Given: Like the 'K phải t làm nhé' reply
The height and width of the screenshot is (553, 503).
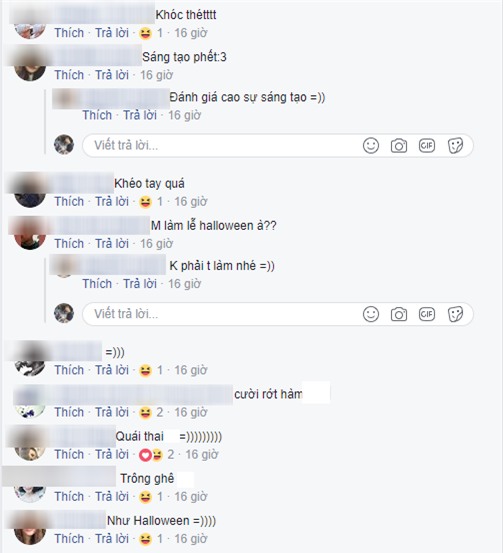Looking at the screenshot, I should (x=97, y=284).
